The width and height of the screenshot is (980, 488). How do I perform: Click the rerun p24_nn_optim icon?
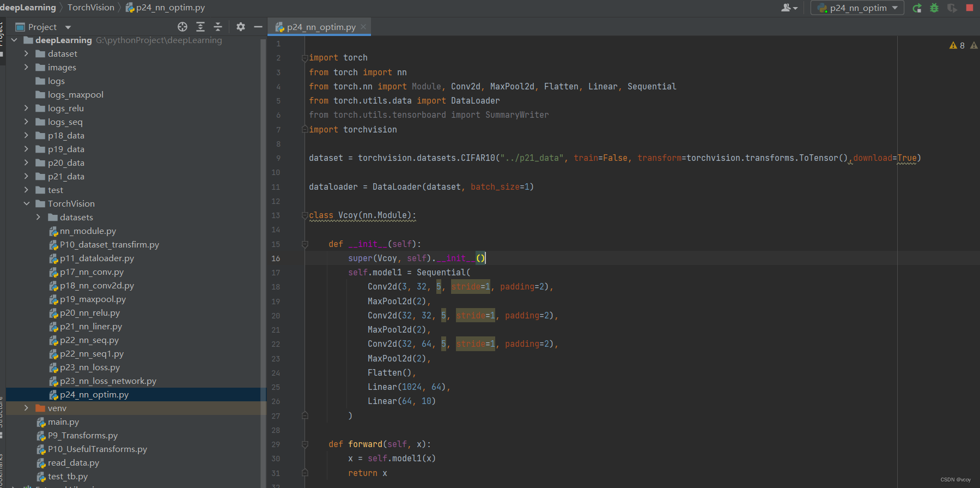917,8
